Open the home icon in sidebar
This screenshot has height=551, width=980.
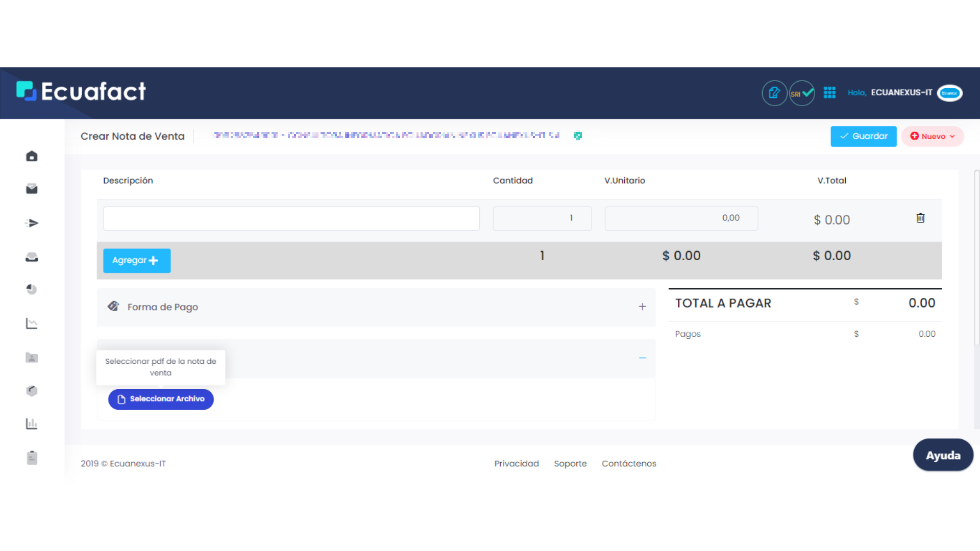point(32,156)
